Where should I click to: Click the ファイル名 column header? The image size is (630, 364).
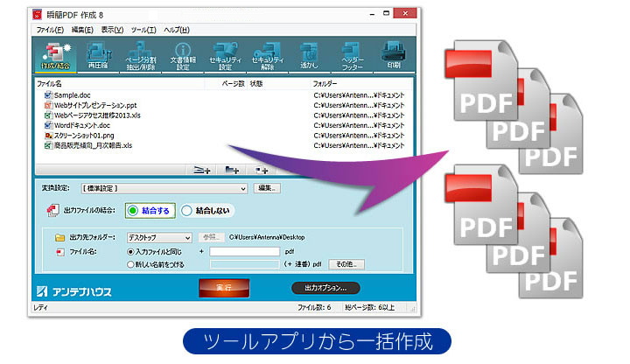click(120, 84)
